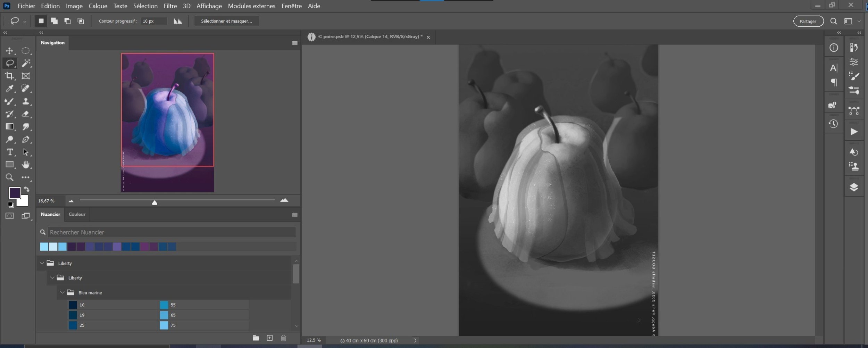Select the Eraser tool
868x348 pixels.
tap(26, 114)
